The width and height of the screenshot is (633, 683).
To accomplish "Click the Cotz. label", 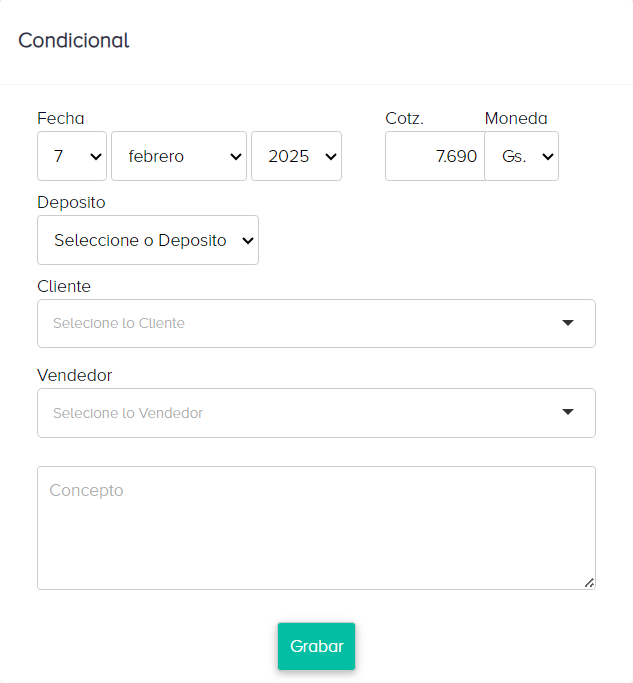I will pos(405,118).
